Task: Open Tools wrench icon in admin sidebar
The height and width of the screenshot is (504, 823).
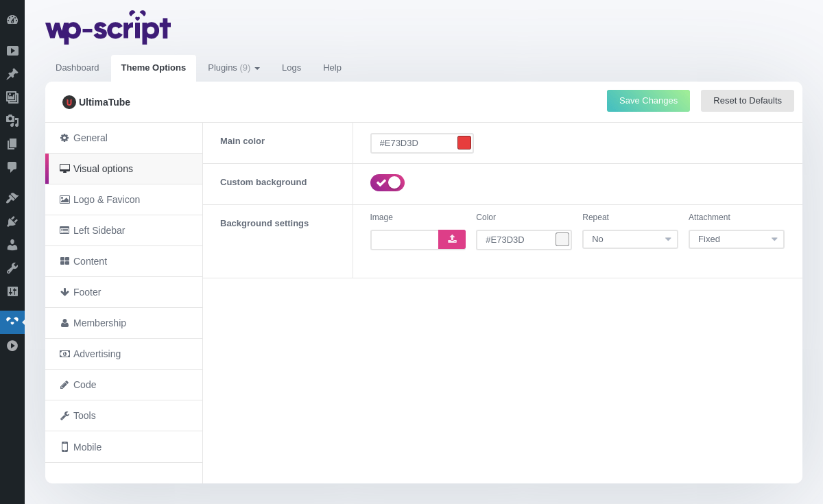Action: [x=12, y=268]
